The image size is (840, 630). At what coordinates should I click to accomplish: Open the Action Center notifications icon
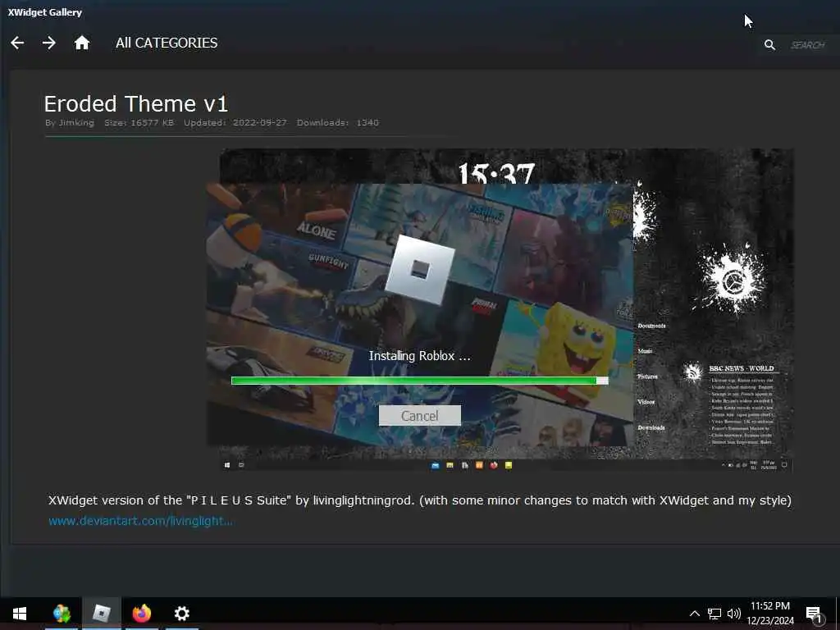(x=814, y=614)
